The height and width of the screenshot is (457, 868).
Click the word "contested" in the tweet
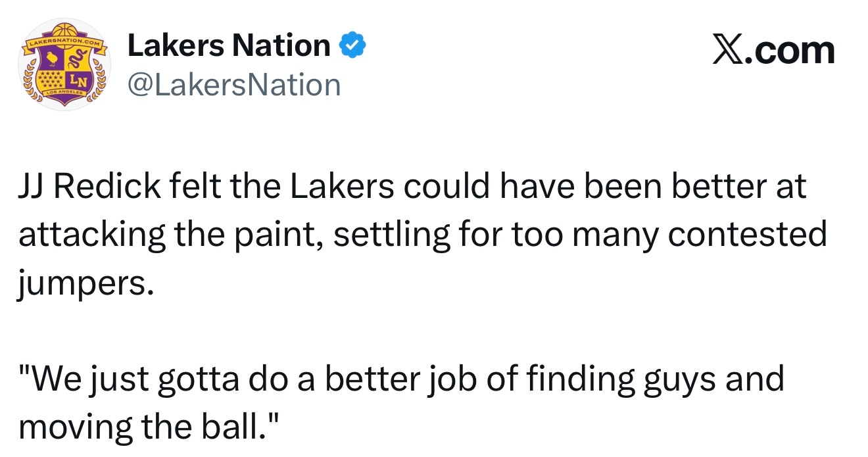[747, 235]
